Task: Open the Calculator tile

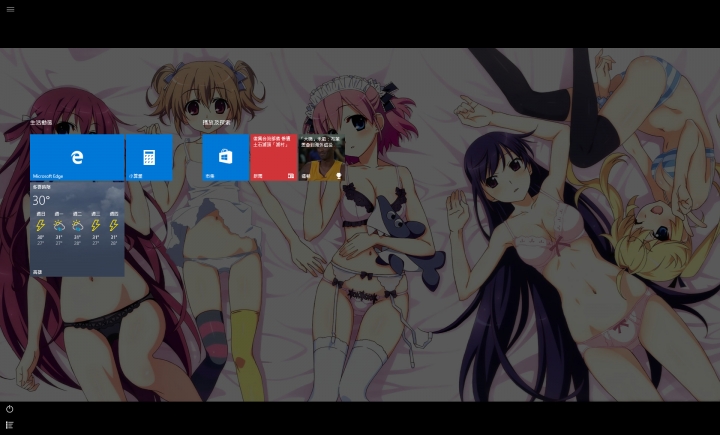Action: click(x=149, y=157)
